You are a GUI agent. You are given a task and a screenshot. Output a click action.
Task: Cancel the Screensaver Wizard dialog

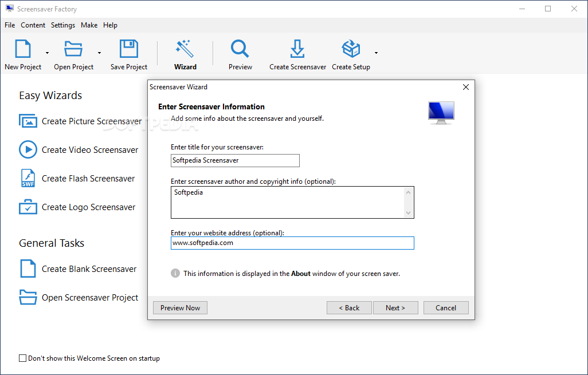446,307
